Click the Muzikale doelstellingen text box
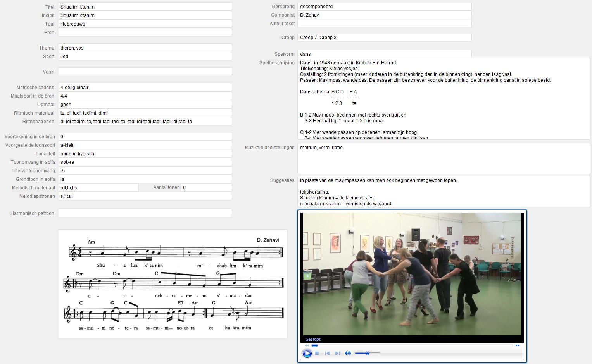The height and width of the screenshot is (364, 592). pos(444,159)
